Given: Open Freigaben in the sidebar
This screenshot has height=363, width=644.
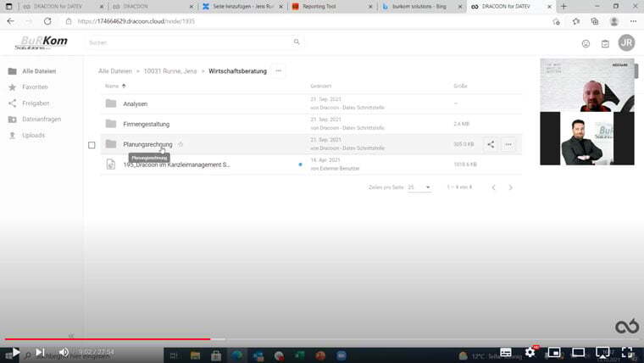Looking at the screenshot, I should click(x=36, y=103).
